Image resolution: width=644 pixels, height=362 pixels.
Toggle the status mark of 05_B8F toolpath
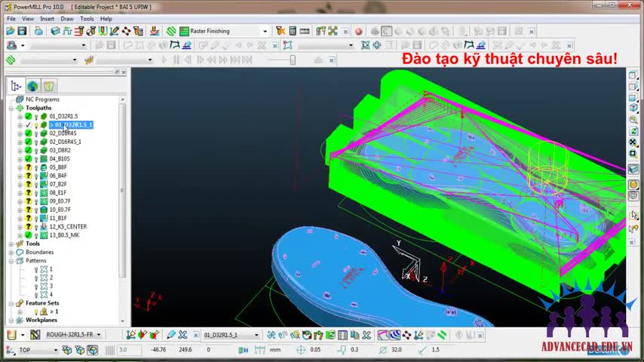(x=29, y=167)
